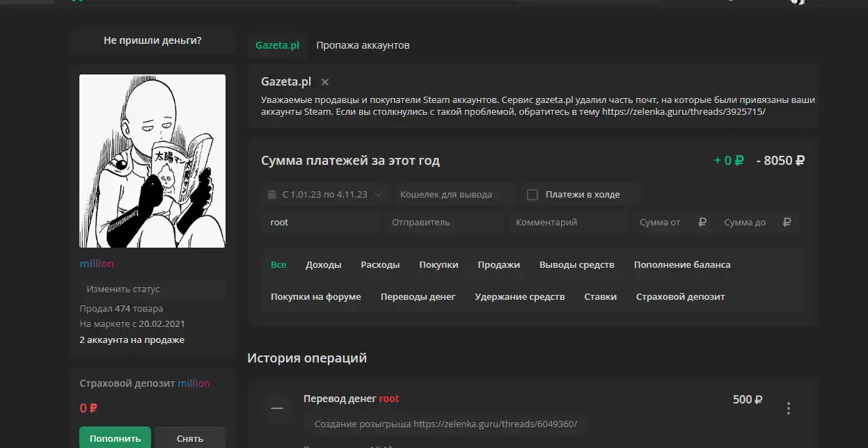Click the recipient field containing root

click(322, 223)
